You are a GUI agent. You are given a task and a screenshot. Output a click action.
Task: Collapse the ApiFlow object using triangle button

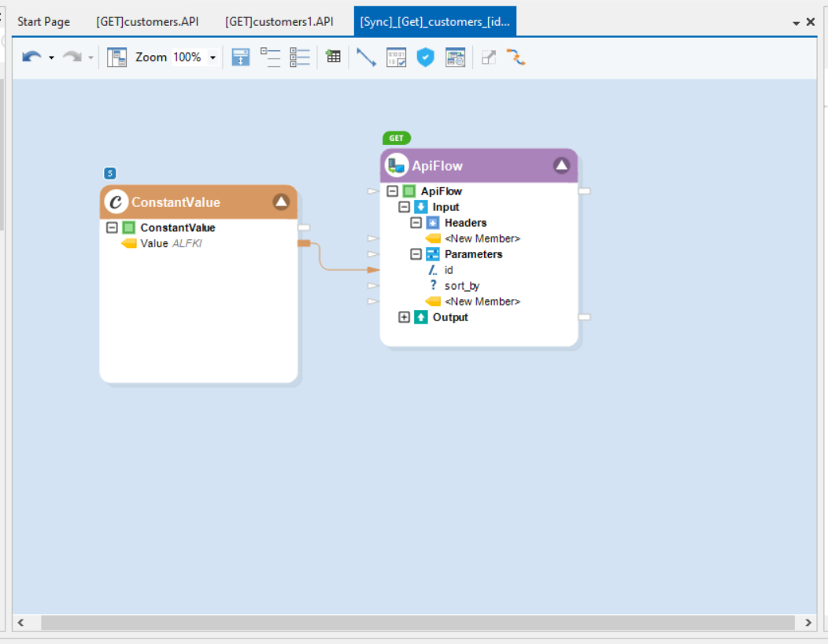561,165
